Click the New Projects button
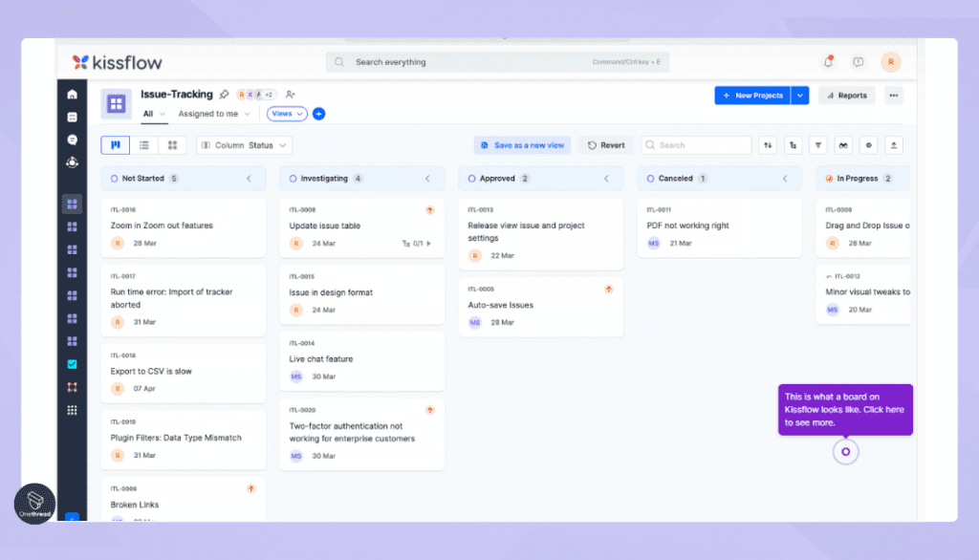Screen dimensions: 979x560 click(x=752, y=96)
